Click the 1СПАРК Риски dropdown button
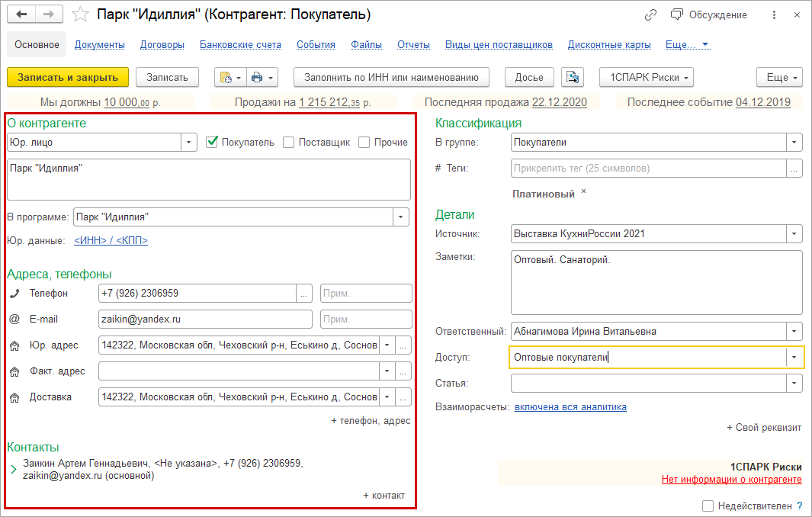Viewport: 812px width, 517px height. 647,78
